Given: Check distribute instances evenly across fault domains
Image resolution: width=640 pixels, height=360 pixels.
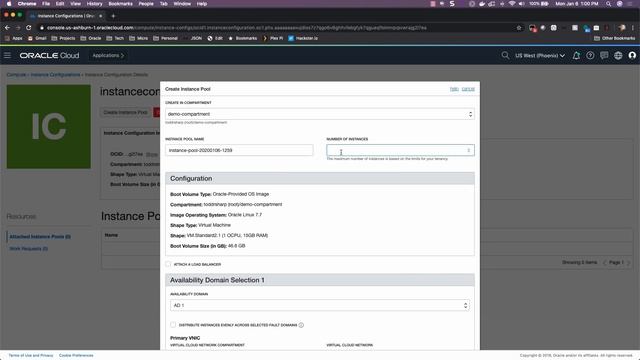Looking at the screenshot, I should click(x=173, y=325).
